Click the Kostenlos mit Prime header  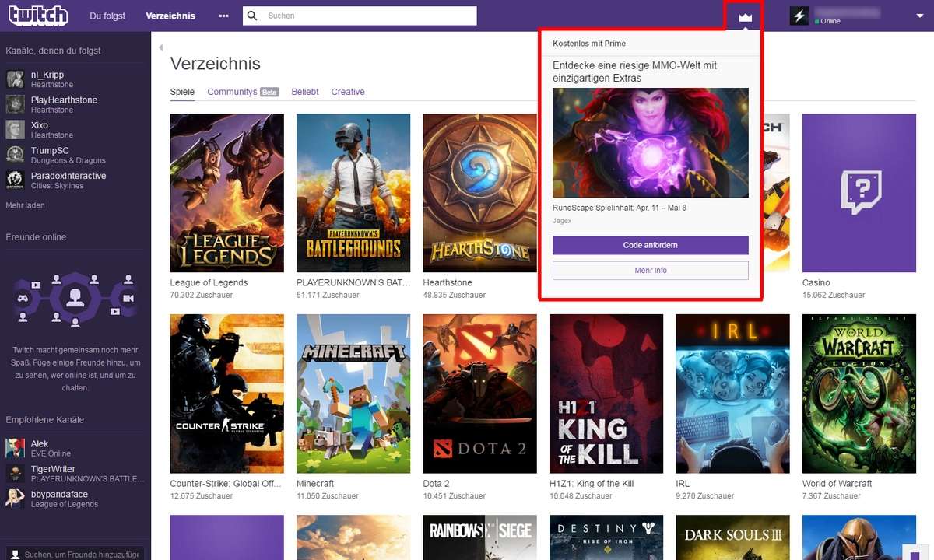(589, 44)
